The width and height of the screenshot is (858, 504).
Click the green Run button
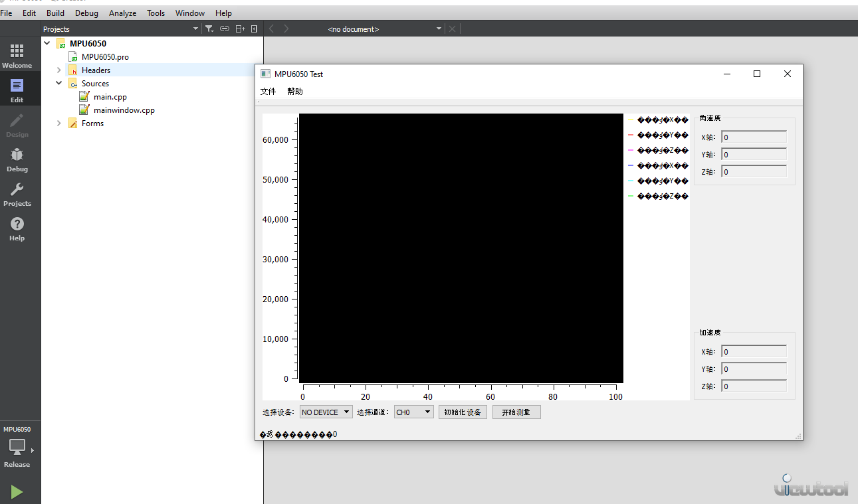[17, 492]
